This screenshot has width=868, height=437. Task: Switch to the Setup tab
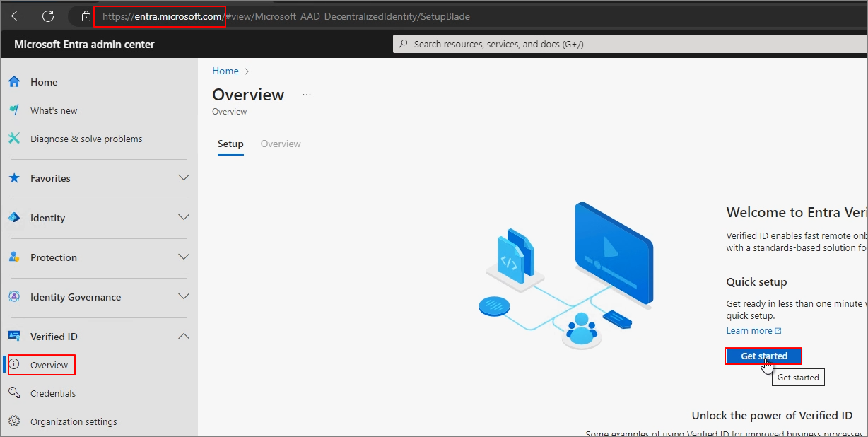(230, 144)
